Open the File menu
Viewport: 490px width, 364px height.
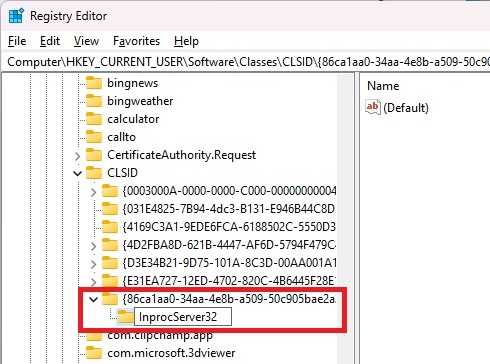click(x=17, y=41)
